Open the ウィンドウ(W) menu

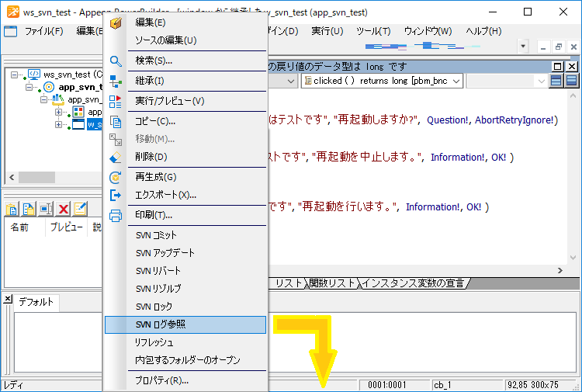[428, 31]
